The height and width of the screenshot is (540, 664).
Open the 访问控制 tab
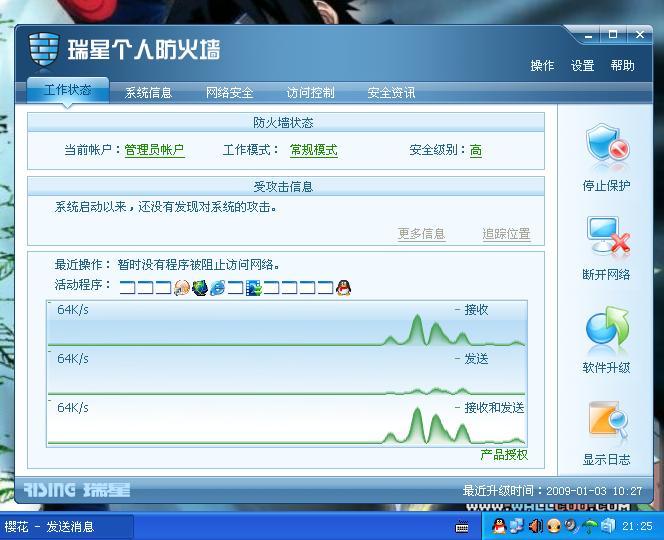point(310,93)
